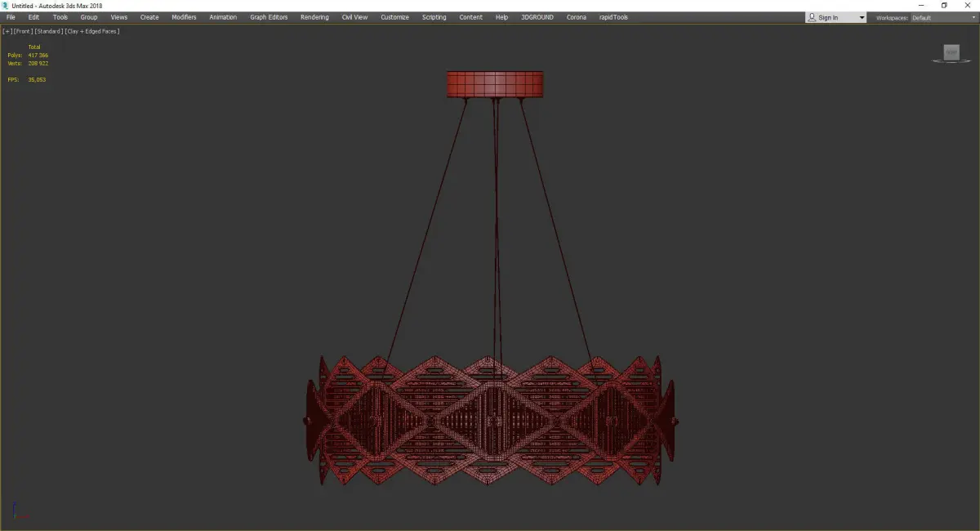Open the File menu
This screenshot has width=980, height=531.
click(11, 17)
